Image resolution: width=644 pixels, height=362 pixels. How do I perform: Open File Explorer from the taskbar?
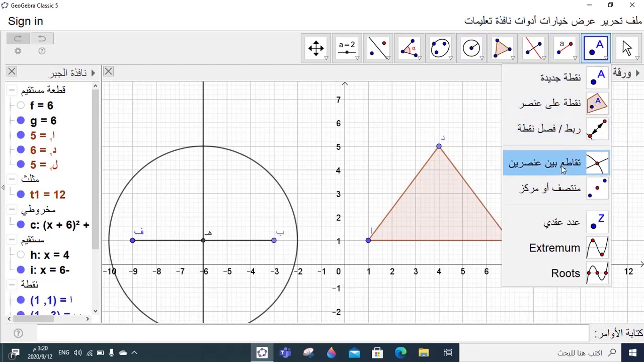click(424, 352)
